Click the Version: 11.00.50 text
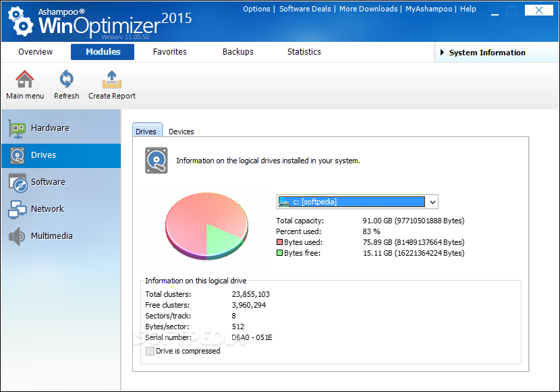 coord(125,37)
